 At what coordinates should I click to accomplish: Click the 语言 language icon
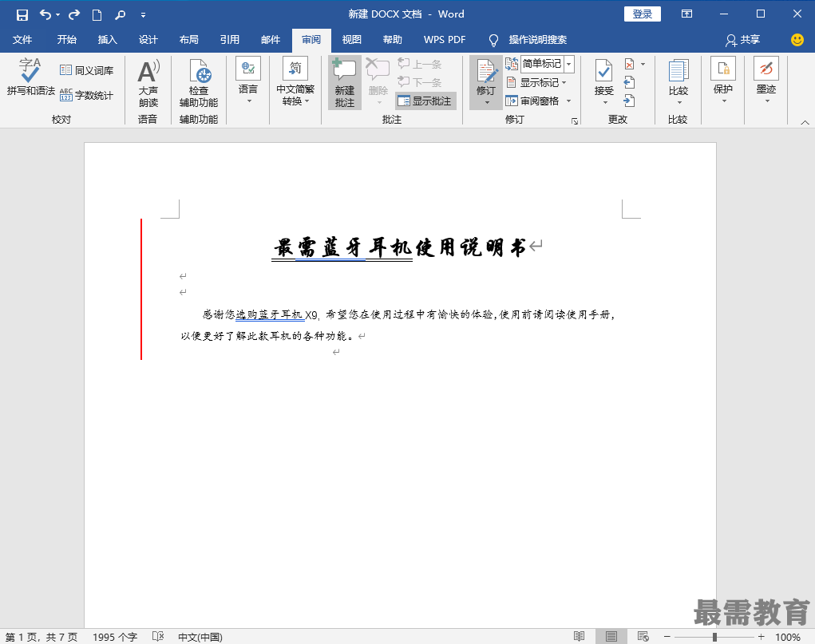click(248, 69)
